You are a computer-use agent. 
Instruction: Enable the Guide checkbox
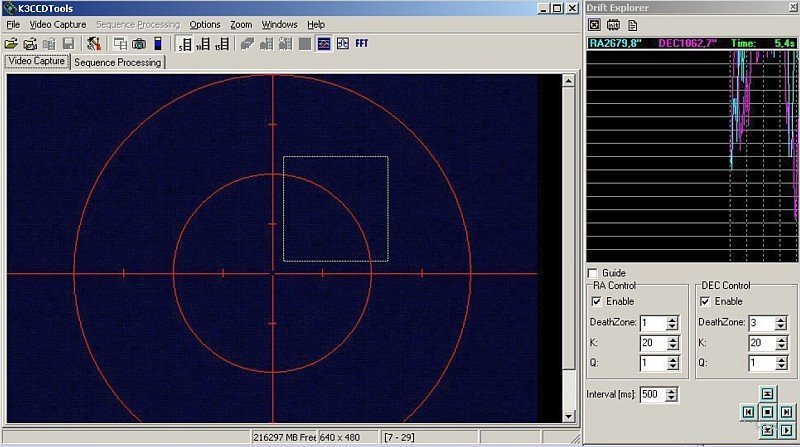coord(592,273)
